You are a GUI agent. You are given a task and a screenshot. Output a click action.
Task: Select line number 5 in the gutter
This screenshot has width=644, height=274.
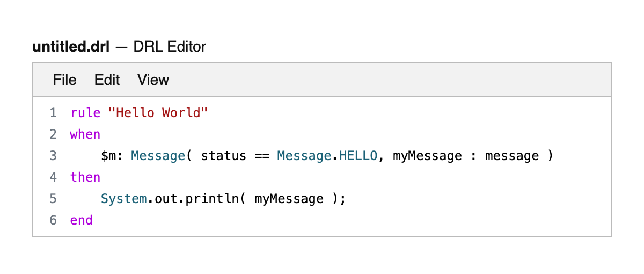[x=53, y=199]
